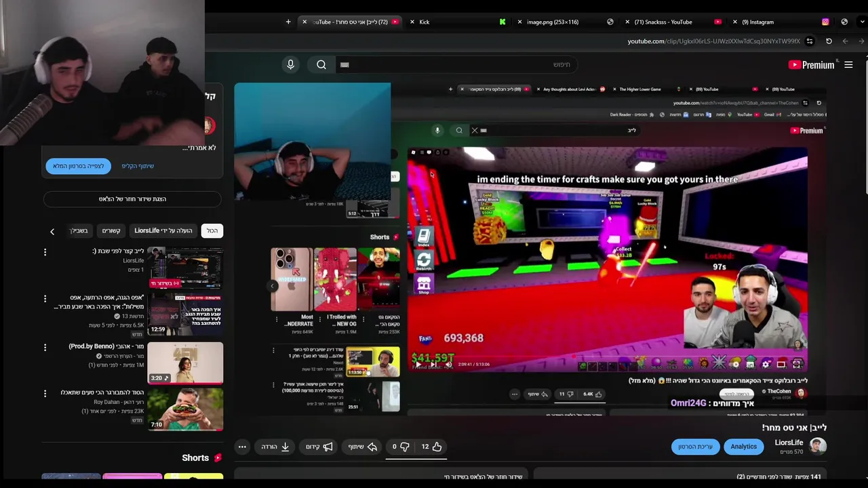
Task: Click inner player's שיתוף share button
Action: click(x=538, y=394)
